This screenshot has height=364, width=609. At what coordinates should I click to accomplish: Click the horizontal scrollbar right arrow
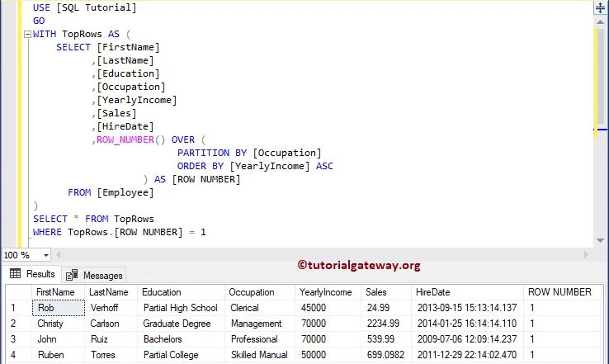pos(586,255)
